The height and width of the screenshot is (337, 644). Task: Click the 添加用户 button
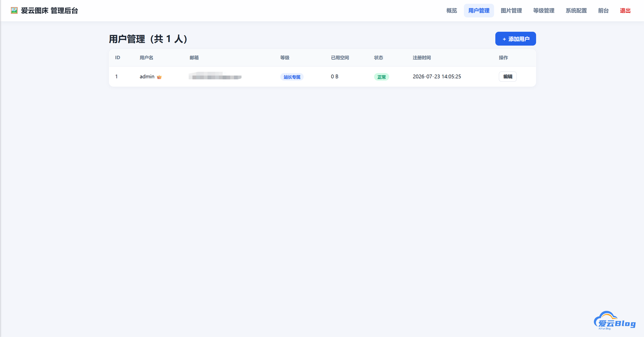pos(515,39)
